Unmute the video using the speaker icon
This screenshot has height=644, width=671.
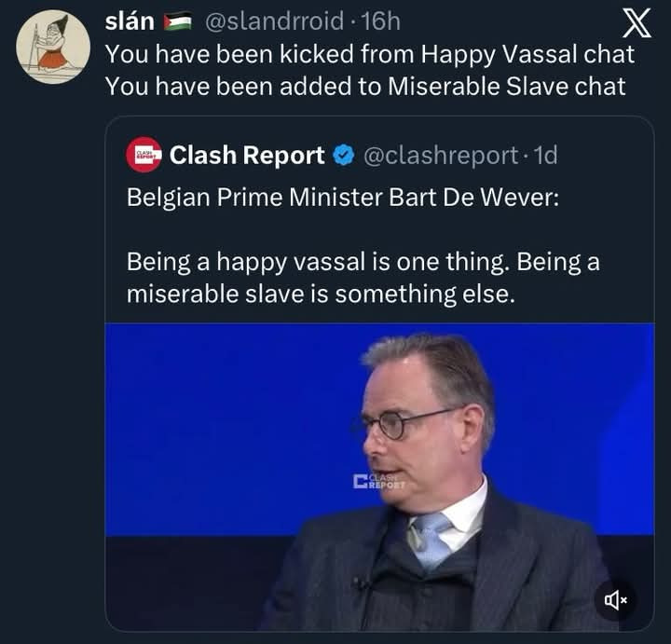(x=615, y=601)
